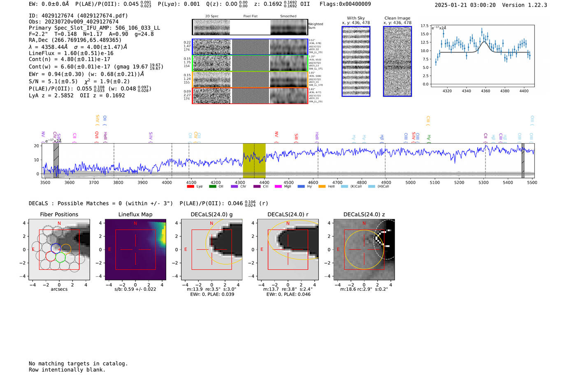Click the magenta MgII legend swatch

(x=278, y=186)
